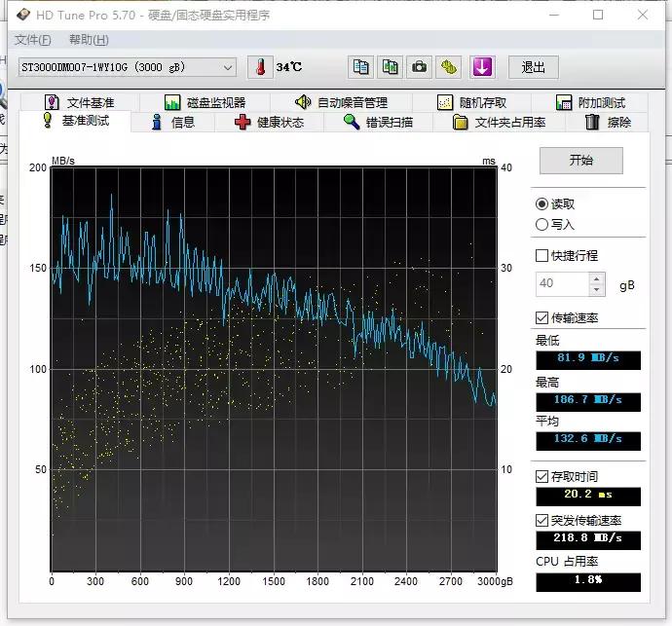Uncheck the 传输速率 checkbox

pyautogui.click(x=542, y=317)
